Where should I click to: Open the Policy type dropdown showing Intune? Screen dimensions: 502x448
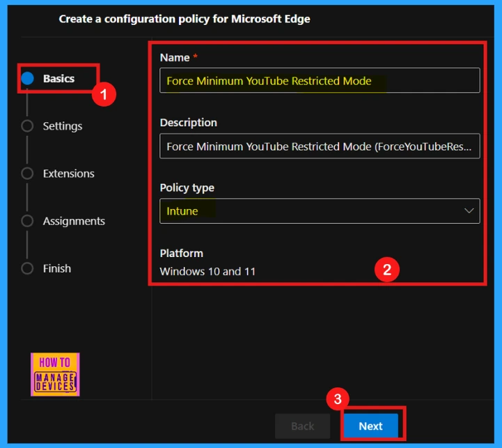[320, 211]
